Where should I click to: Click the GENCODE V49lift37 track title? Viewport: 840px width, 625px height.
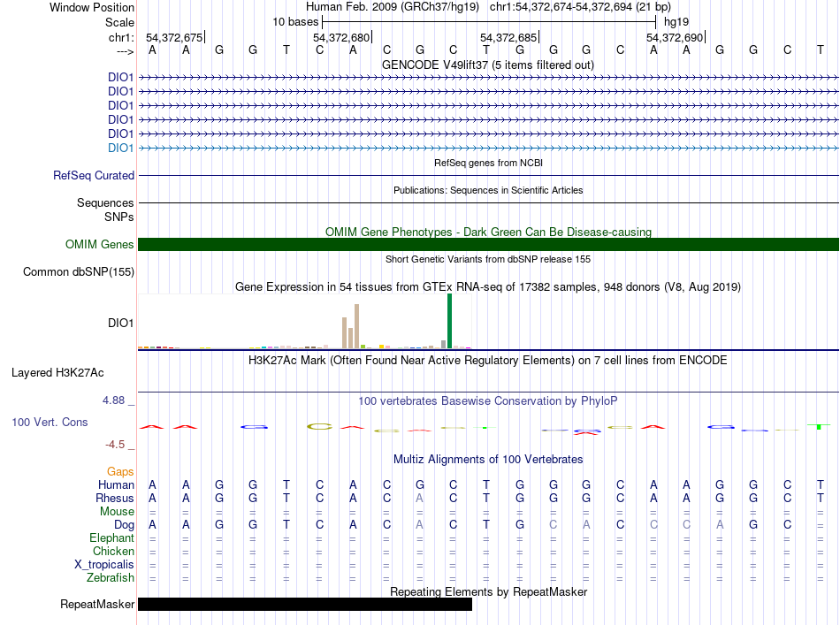pyautogui.click(x=487, y=65)
